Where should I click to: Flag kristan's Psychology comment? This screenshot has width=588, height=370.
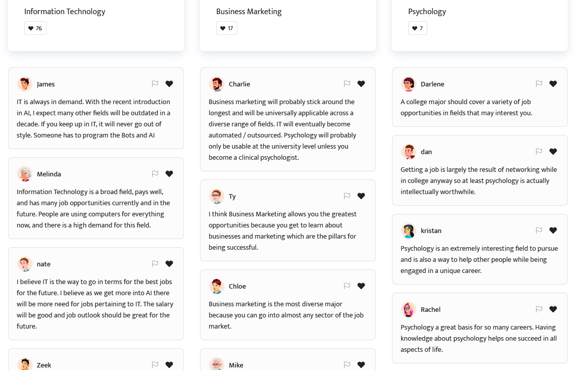[539, 230]
